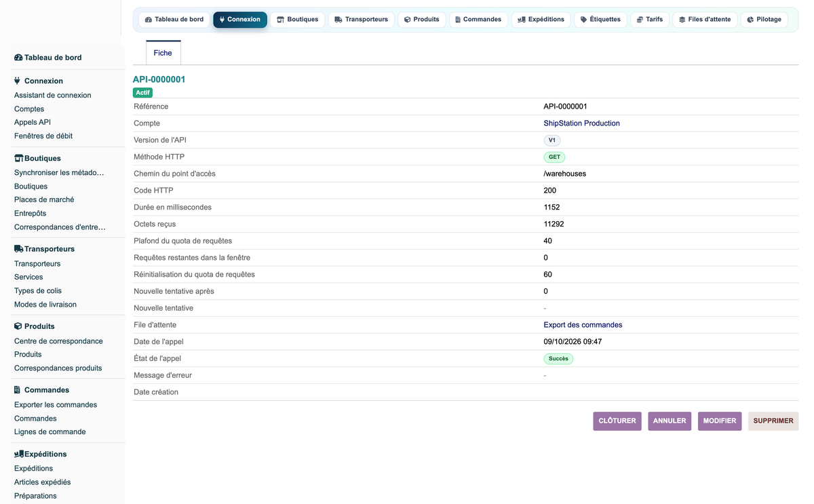Viewport: 814px width, 504px height.
Task: Click the dolly icon beside Expéditions in the top bar
Action: pyautogui.click(x=522, y=20)
